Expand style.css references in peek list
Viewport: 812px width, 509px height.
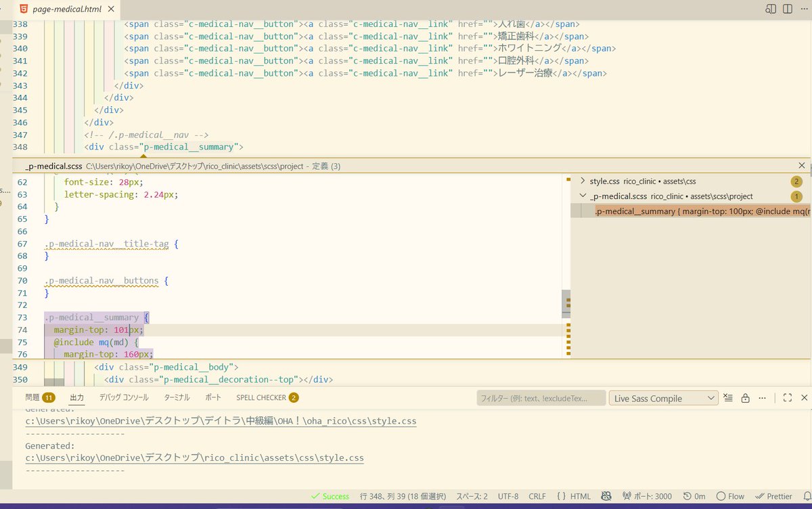583,181
